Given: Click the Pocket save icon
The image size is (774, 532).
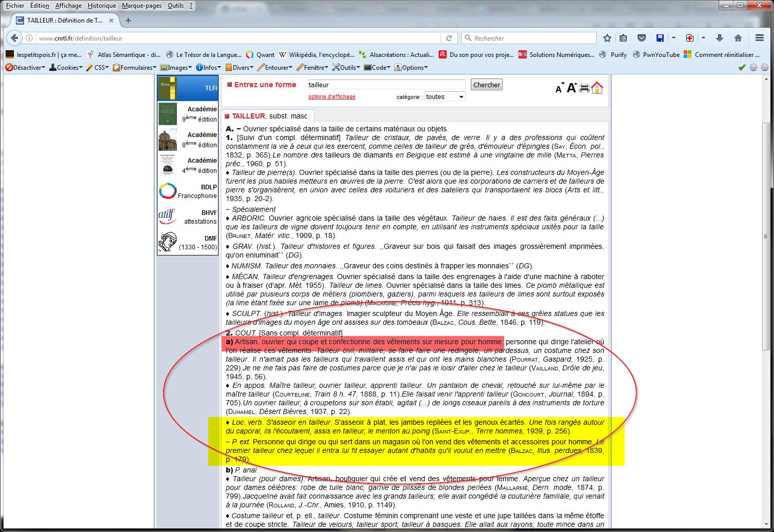Looking at the screenshot, I should [641, 38].
